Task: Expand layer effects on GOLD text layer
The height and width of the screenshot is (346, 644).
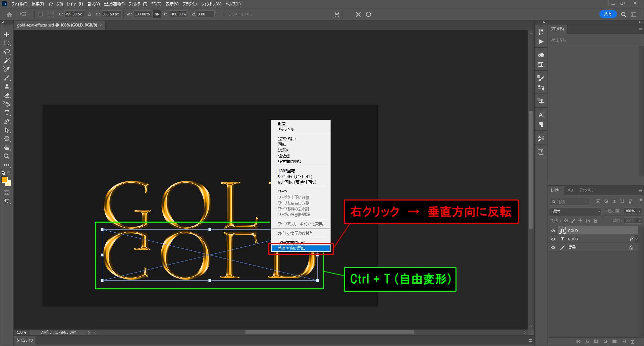Action: coord(637,239)
